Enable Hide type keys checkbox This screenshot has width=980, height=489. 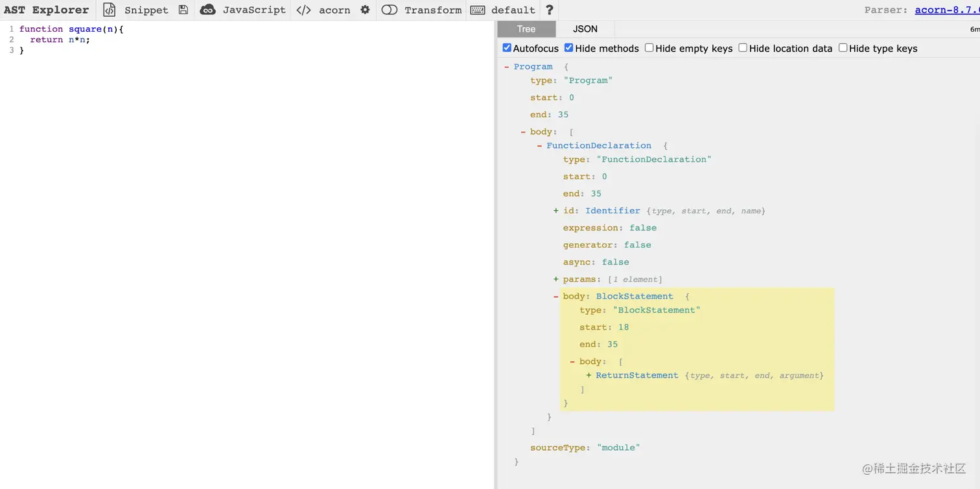pyautogui.click(x=843, y=48)
